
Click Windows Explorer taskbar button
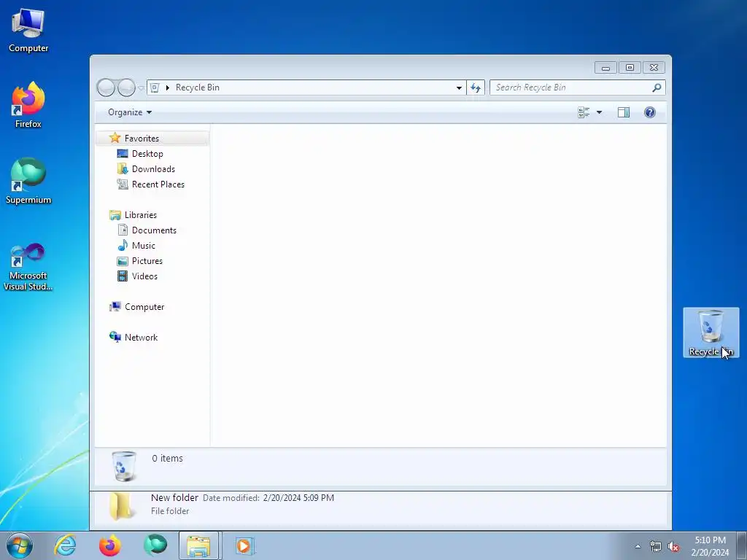198,545
